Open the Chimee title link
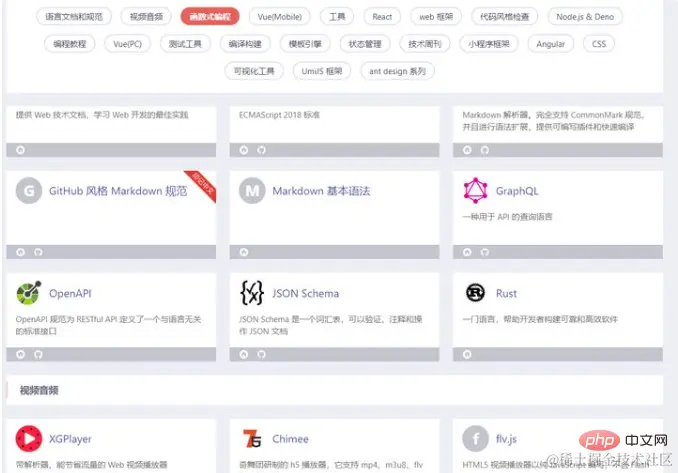Screen dimensions: 678x473 click(290, 438)
